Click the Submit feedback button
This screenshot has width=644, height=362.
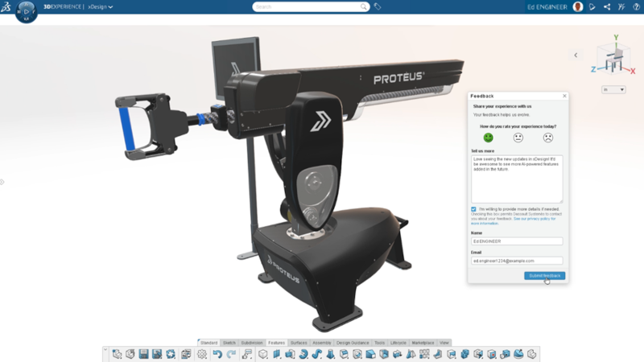click(x=544, y=276)
